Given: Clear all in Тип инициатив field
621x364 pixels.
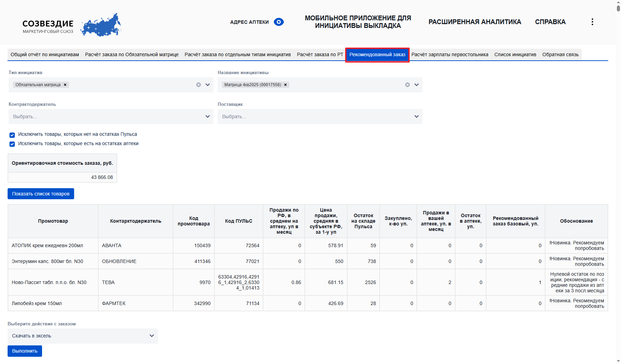Looking at the screenshot, I should [199, 85].
